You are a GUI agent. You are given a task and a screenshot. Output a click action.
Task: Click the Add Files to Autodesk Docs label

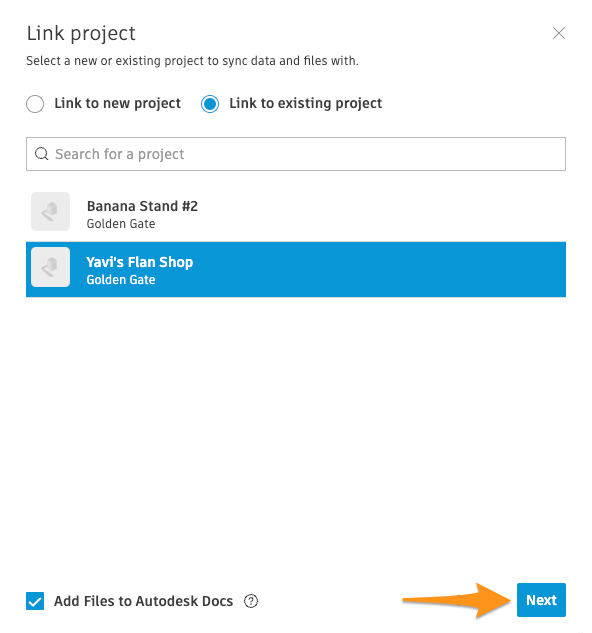pos(143,601)
